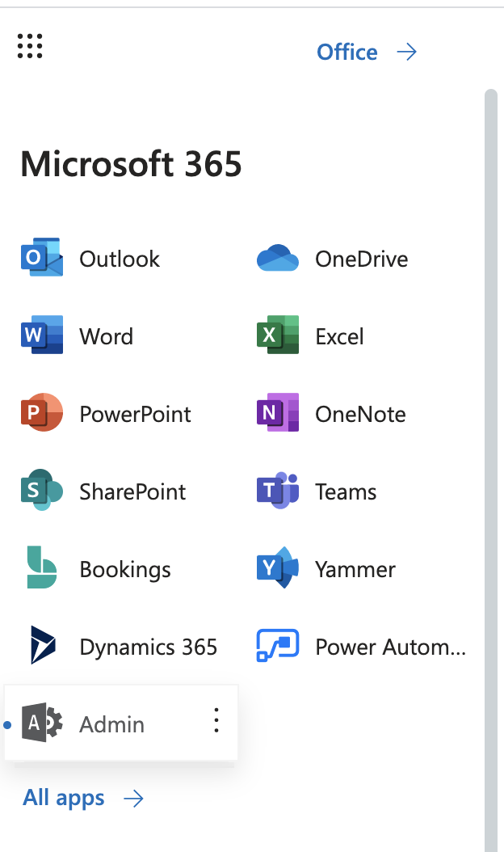Click the Admin text label

tap(111, 724)
